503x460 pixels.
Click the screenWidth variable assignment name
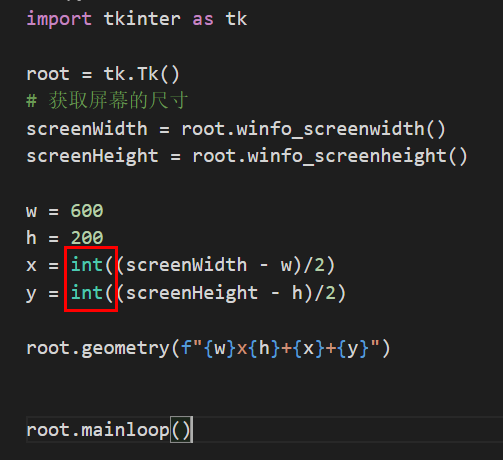click(x=87, y=129)
